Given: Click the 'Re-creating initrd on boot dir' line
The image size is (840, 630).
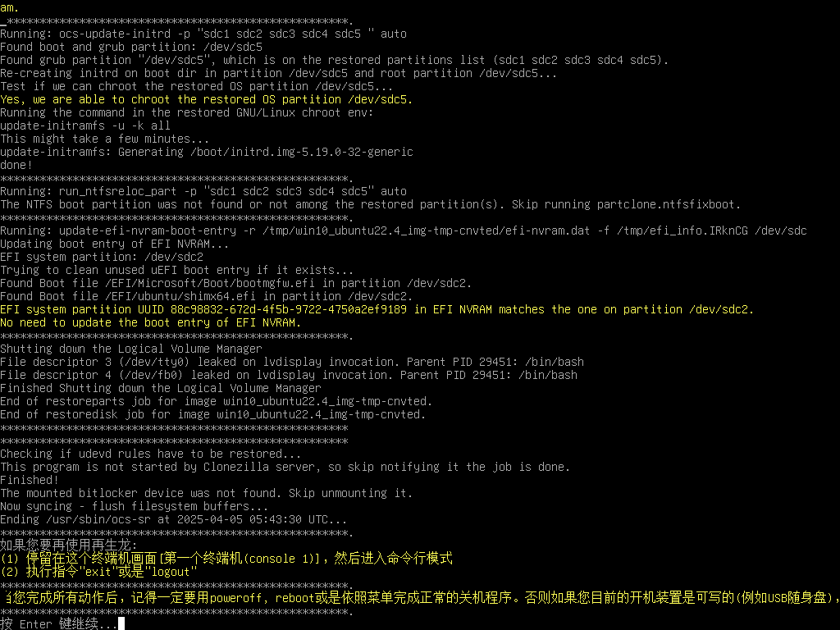Looking at the screenshot, I should pos(279,73).
